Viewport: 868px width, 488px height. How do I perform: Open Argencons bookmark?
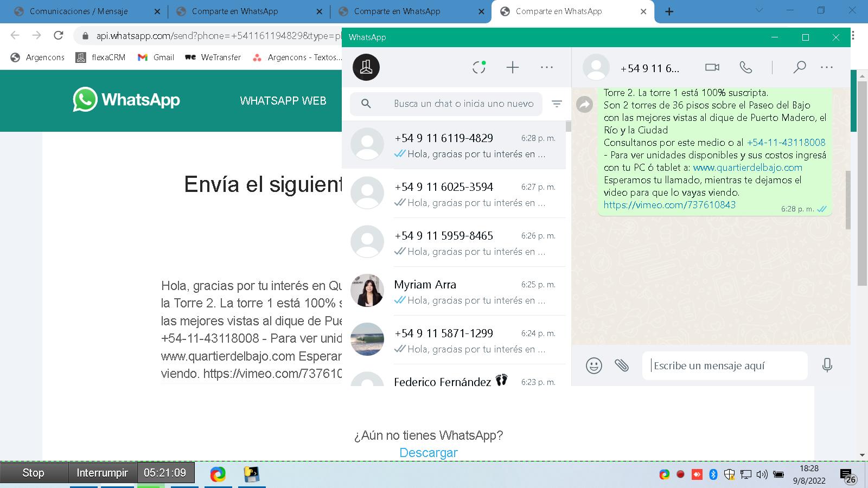click(37, 57)
